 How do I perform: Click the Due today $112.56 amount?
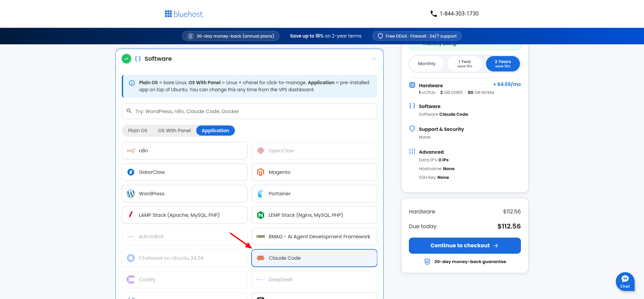(x=509, y=226)
